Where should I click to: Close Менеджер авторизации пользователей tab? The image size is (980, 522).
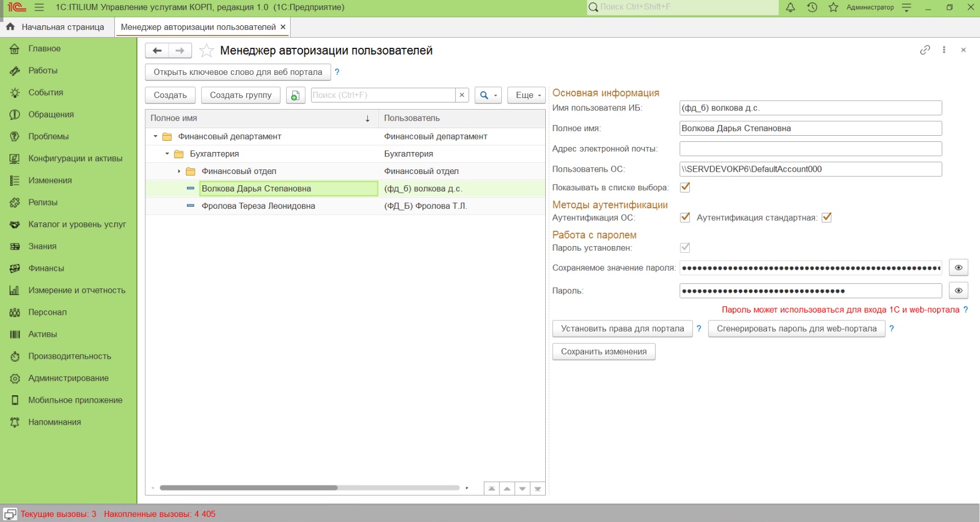pyautogui.click(x=283, y=27)
